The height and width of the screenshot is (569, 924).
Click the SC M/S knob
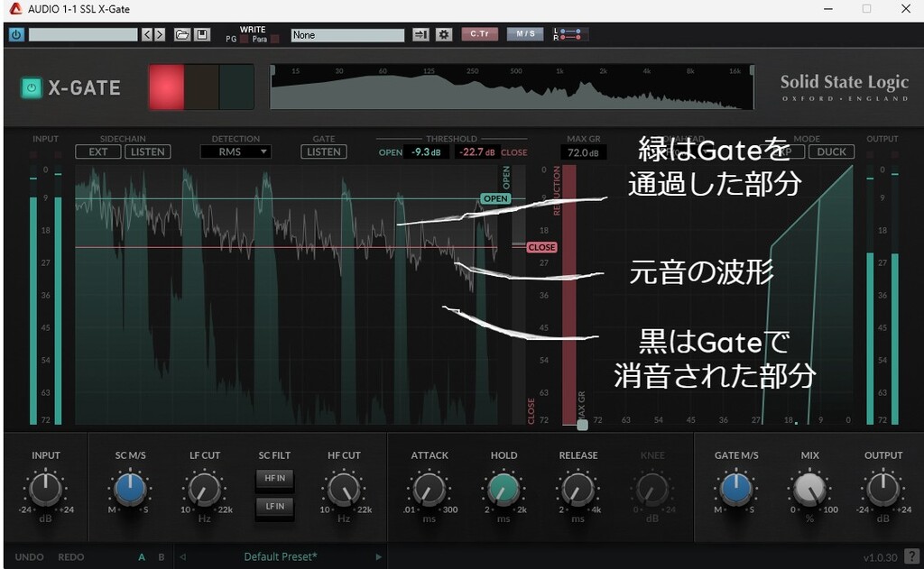(x=130, y=489)
